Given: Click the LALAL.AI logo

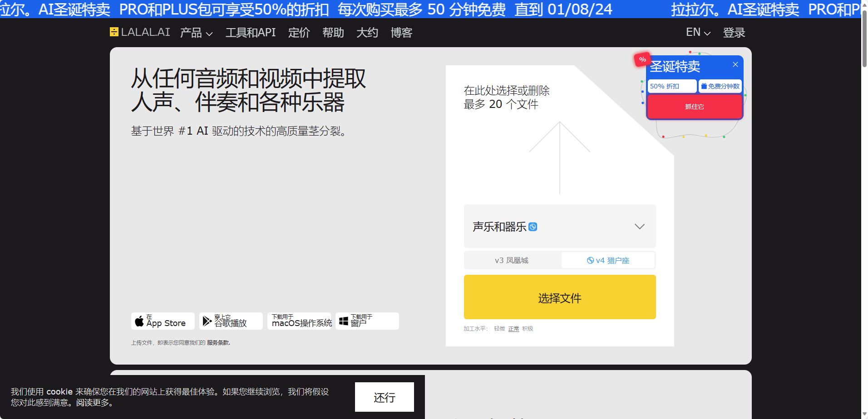Looking at the screenshot, I should pos(140,32).
